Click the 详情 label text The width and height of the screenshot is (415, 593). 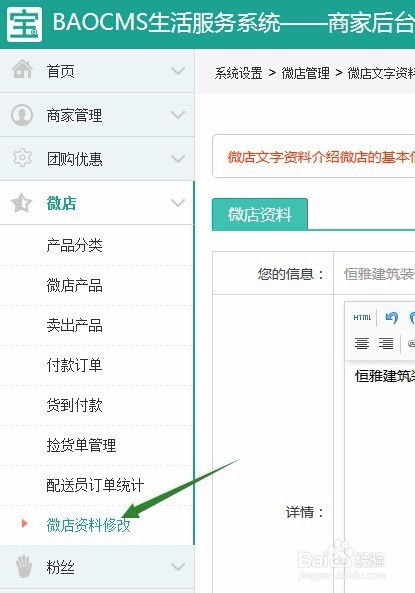[305, 512]
